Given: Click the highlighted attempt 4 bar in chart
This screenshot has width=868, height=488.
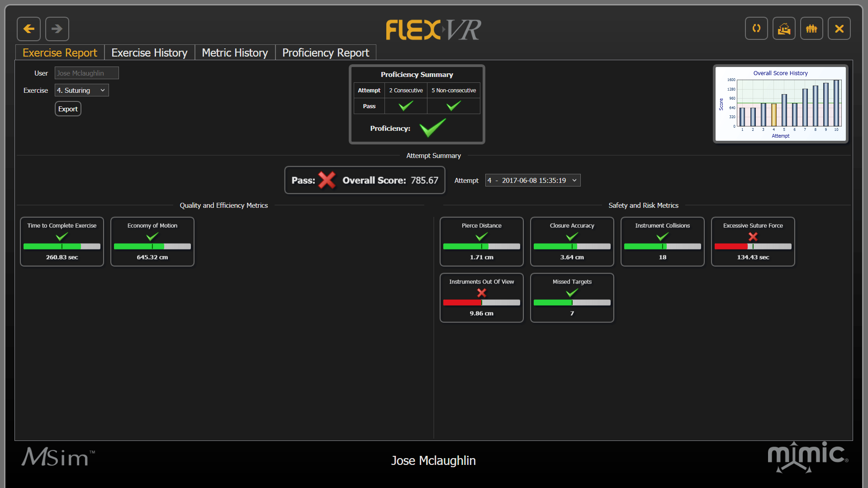Looking at the screenshot, I should [773, 115].
